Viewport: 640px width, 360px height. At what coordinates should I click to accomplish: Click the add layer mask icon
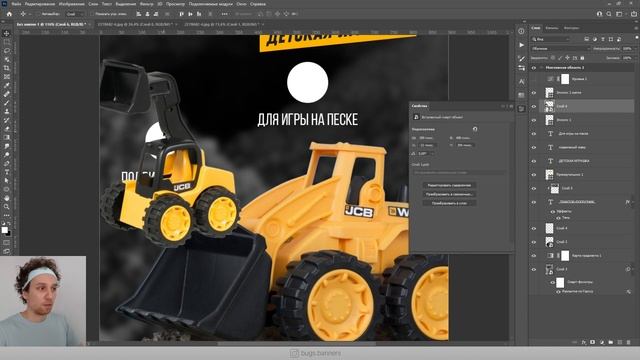pos(593,342)
